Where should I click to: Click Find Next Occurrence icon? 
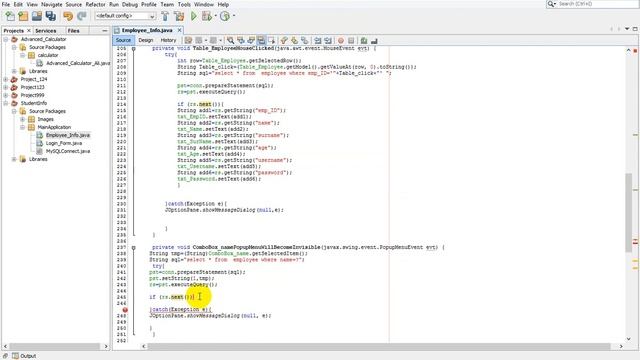[x=251, y=40]
